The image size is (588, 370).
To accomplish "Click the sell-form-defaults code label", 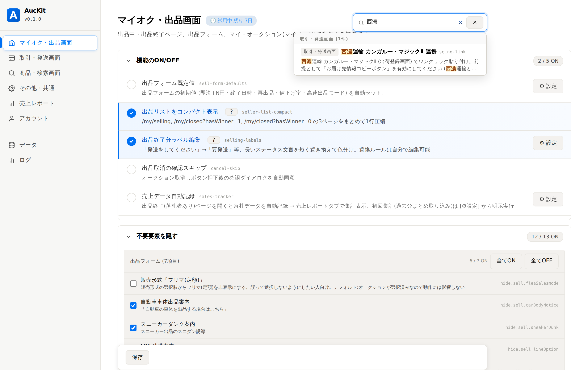I will point(223,84).
